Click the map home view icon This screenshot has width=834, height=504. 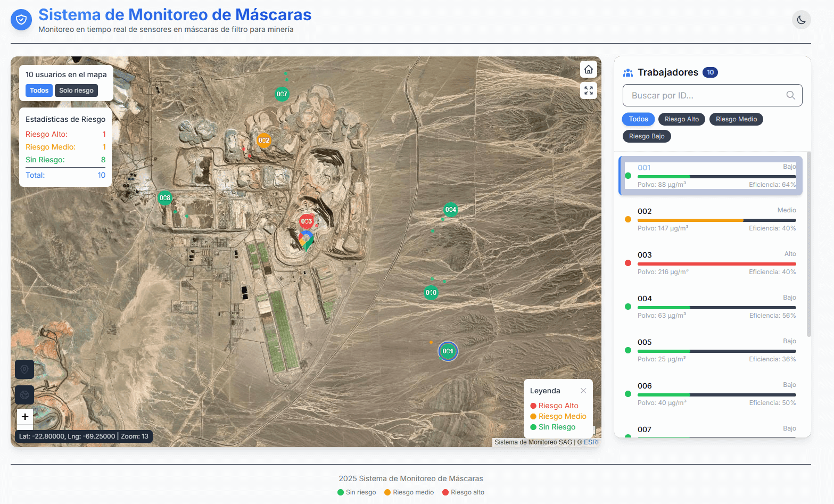click(x=588, y=70)
